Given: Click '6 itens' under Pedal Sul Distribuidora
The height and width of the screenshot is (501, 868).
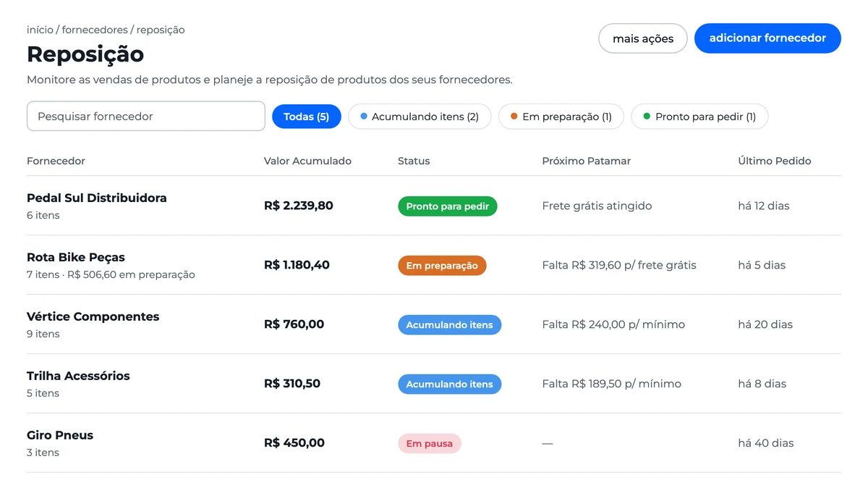Looking at the screenshot, I should coord(43,215).
